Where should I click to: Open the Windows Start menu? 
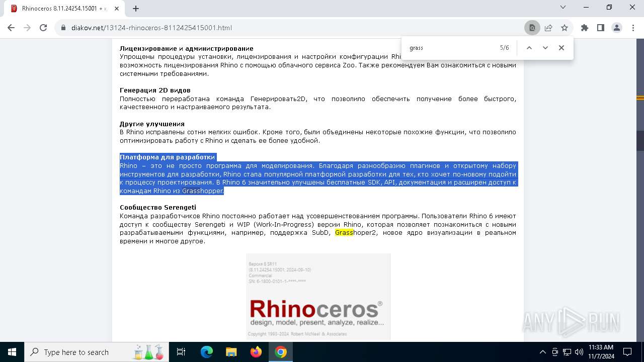click(x=12, y=352)
